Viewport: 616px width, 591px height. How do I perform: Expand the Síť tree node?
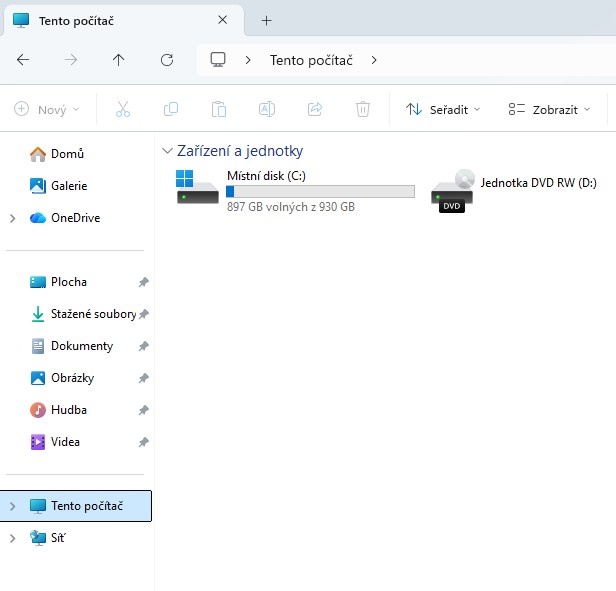pyautogui.click(x=12, y=538)
